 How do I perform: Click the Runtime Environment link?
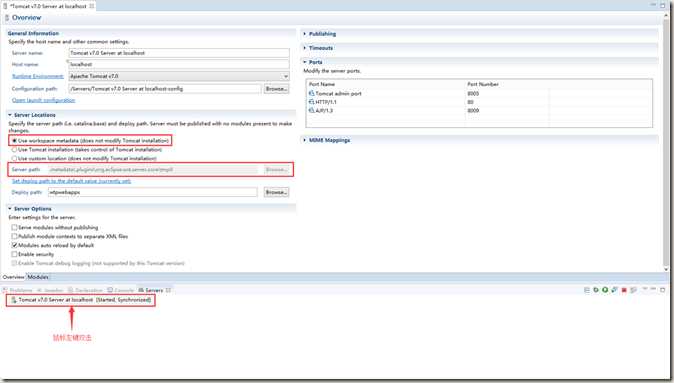pos(38,76)
